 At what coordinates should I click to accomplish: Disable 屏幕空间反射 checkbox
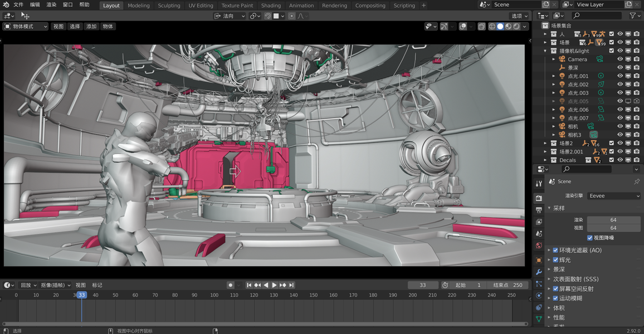[555, 289]
